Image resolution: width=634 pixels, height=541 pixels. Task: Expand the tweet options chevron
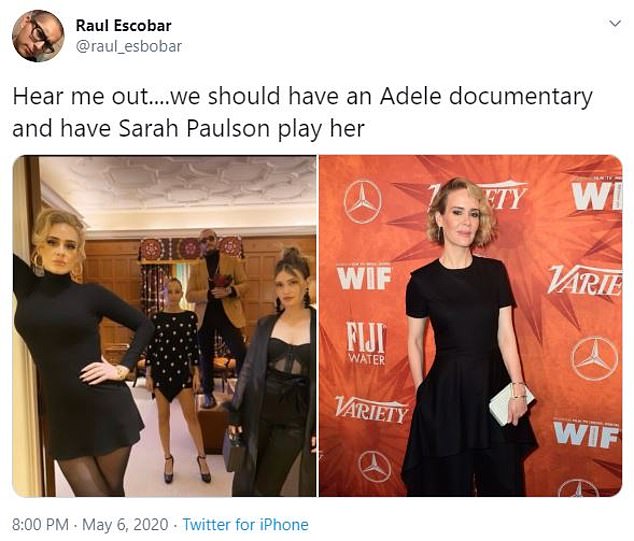(x=615, y=23)
